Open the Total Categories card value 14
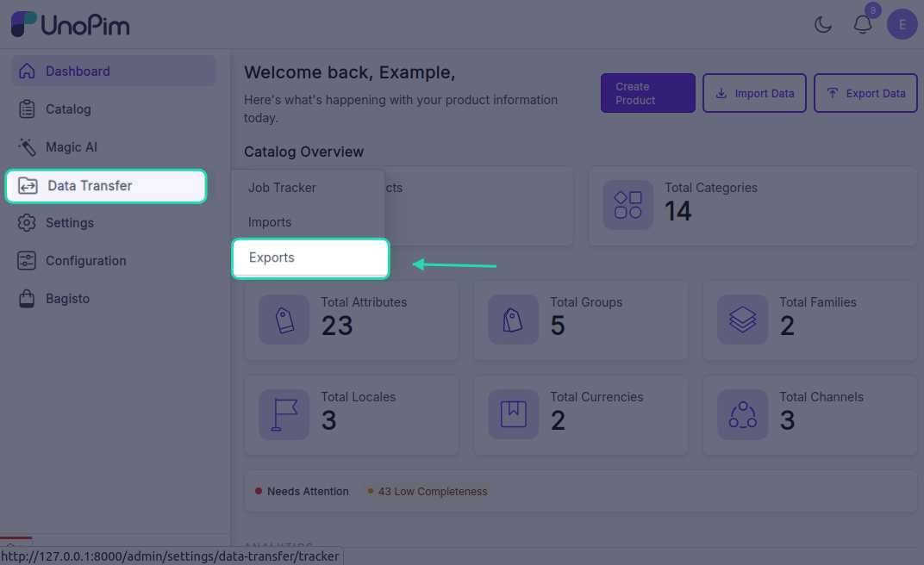Screen dimensions: 924x565 [x=677, y=211]
